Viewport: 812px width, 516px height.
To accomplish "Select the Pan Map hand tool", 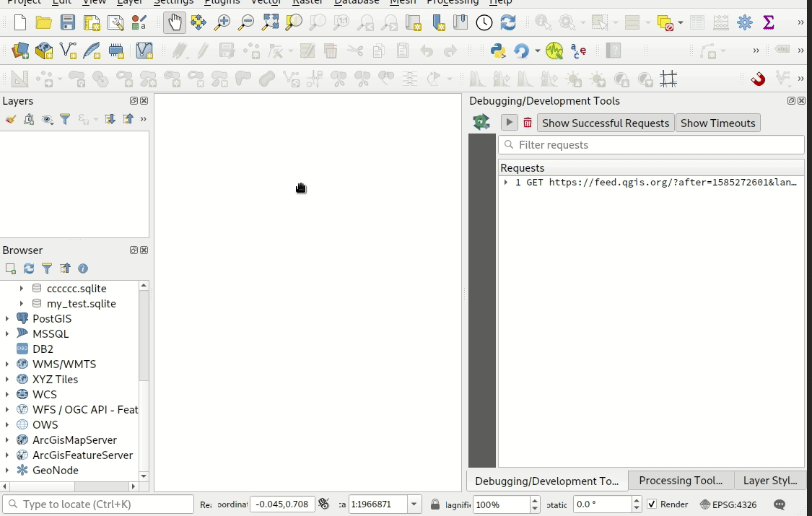I will click(174, 22).
